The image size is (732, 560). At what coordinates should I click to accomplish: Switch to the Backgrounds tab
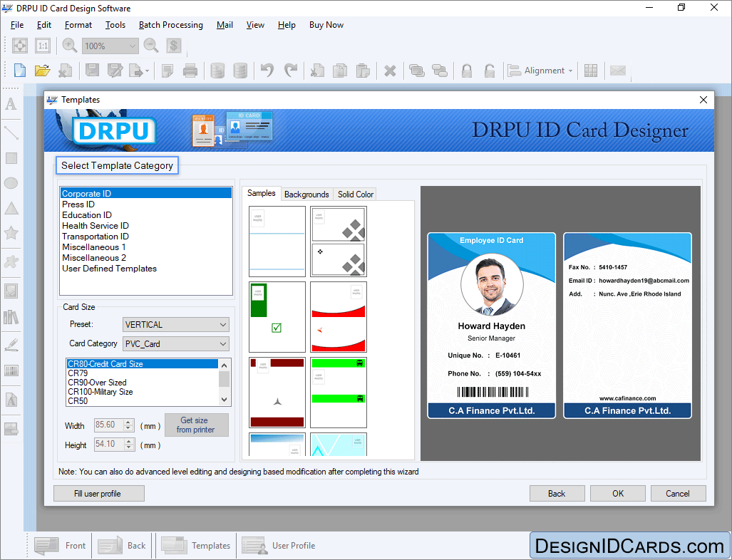coord(306,194)
